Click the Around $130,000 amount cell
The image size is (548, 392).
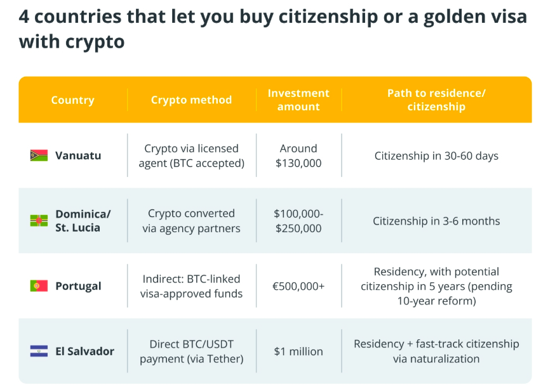298,155
